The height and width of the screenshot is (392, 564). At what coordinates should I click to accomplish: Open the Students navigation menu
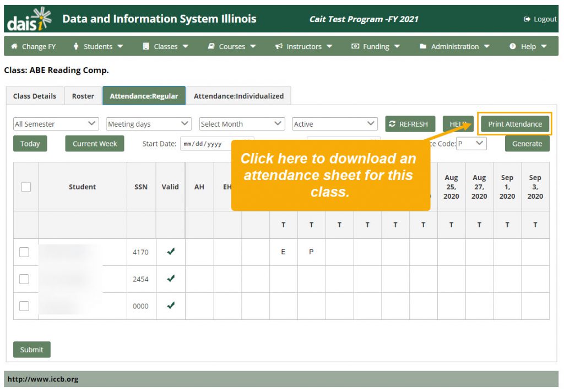coord(98,46)
